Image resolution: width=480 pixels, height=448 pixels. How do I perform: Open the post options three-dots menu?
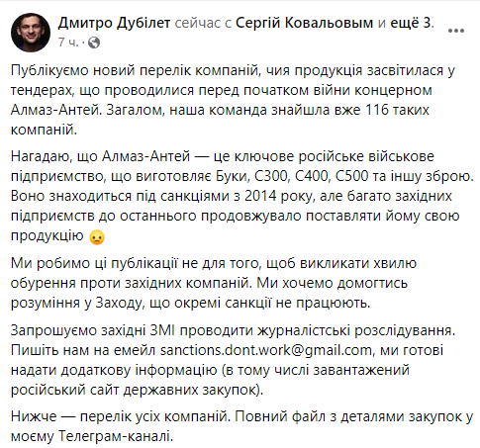(x=456, y=31)
